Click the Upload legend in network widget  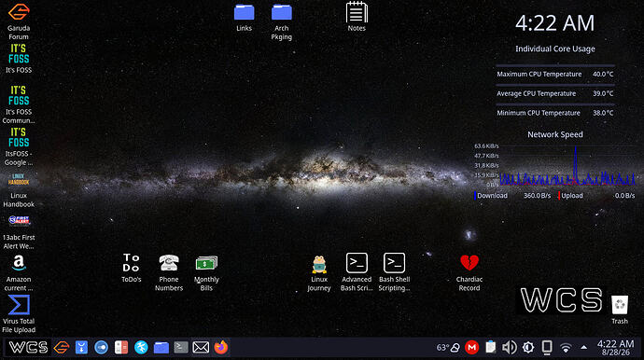(x=570, y=196)
